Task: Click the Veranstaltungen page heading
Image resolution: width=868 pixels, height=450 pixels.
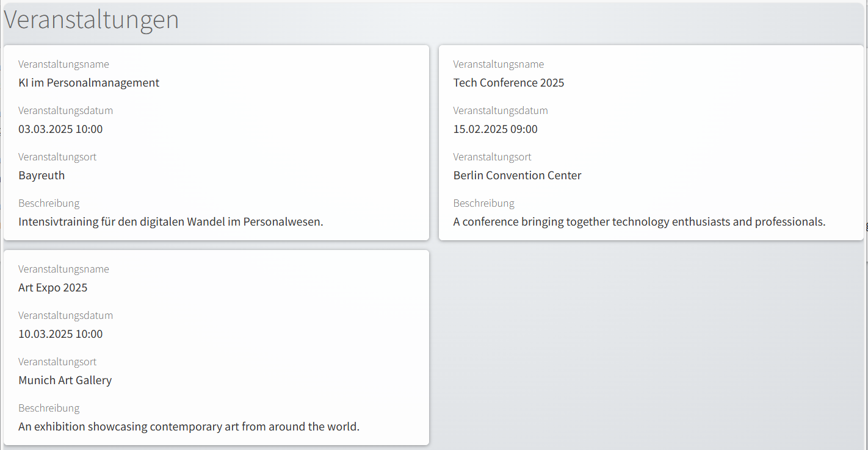Action: (x=92, y=20)
